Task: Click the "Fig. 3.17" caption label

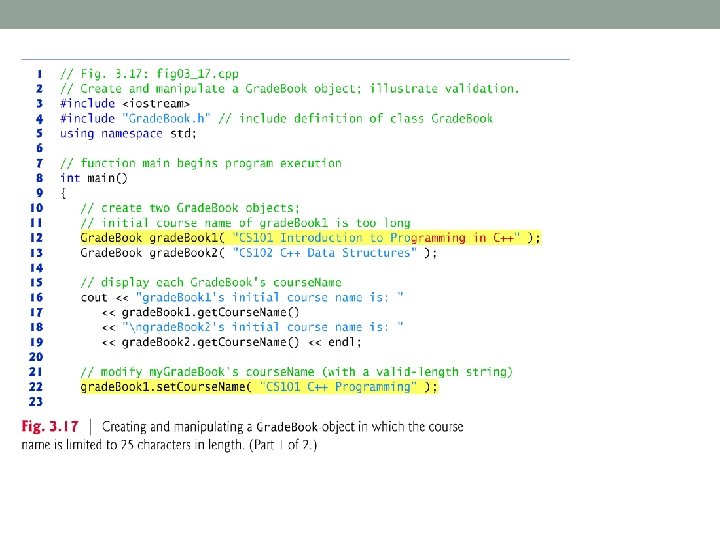Action: click(50, 427)
